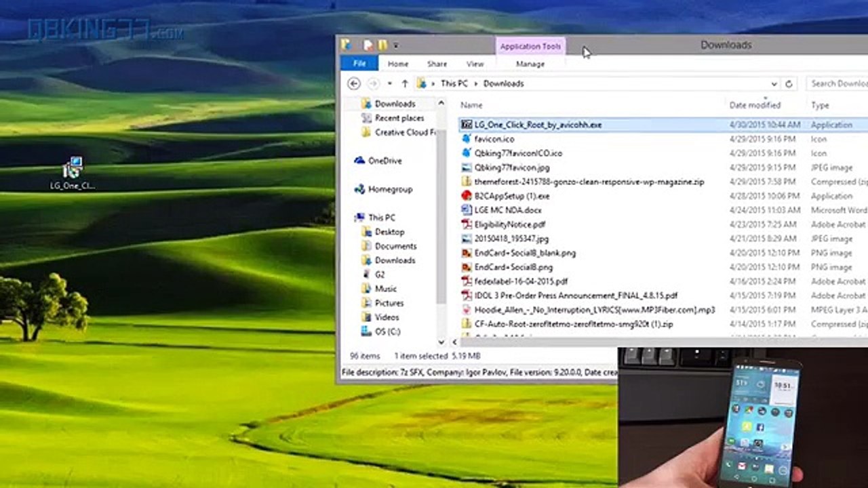Click the favicon.ico file icon
The height and width of the screenshot is (488, 868).
(466, 139)
